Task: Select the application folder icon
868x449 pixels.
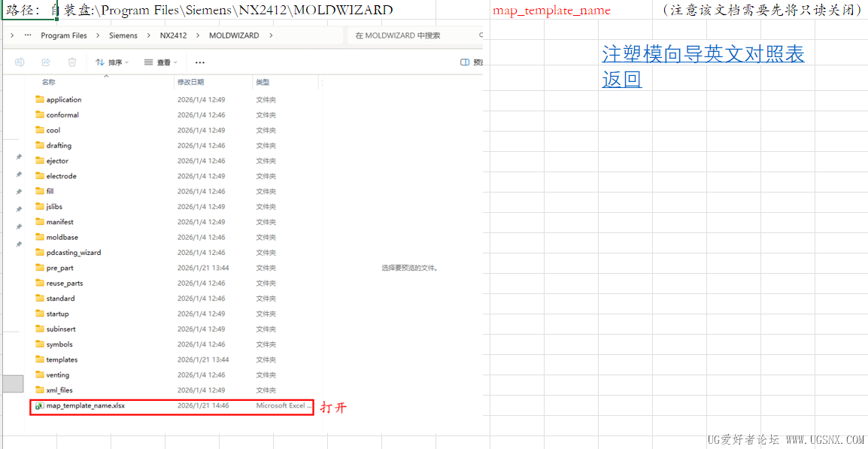Action: [x=39, y=100]
